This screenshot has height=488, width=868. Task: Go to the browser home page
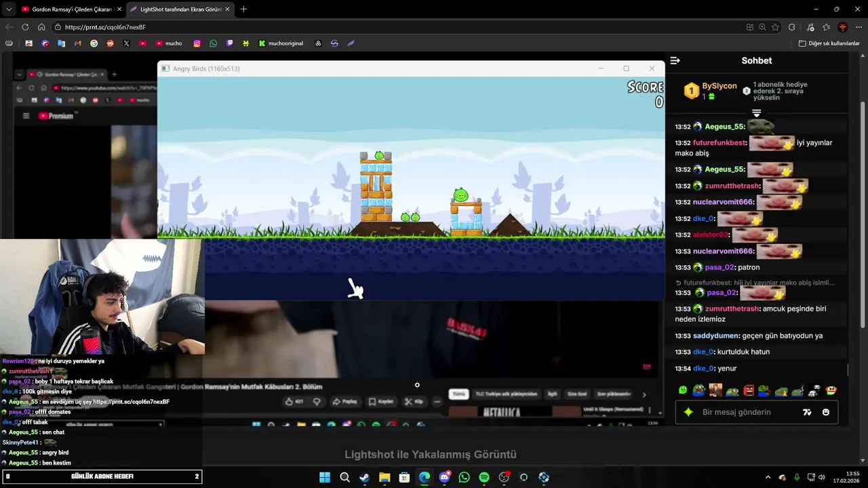[x=41, y=27]
